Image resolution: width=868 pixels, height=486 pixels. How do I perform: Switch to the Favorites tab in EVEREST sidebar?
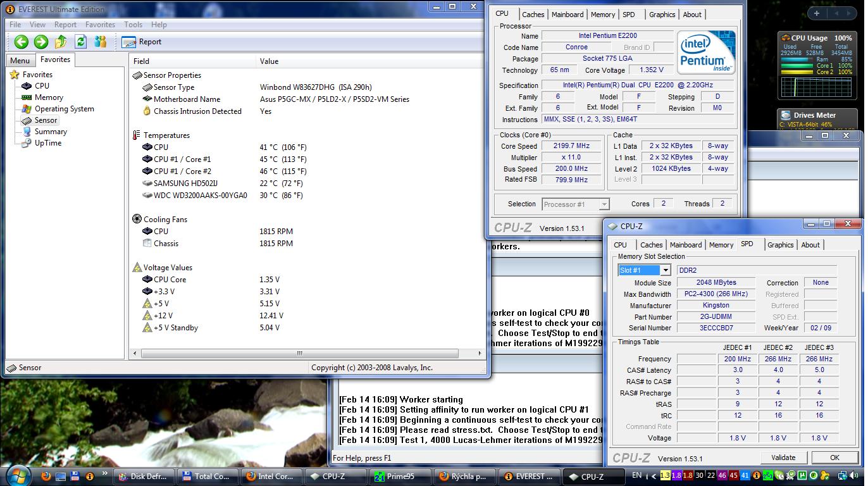tap(55, 59)
